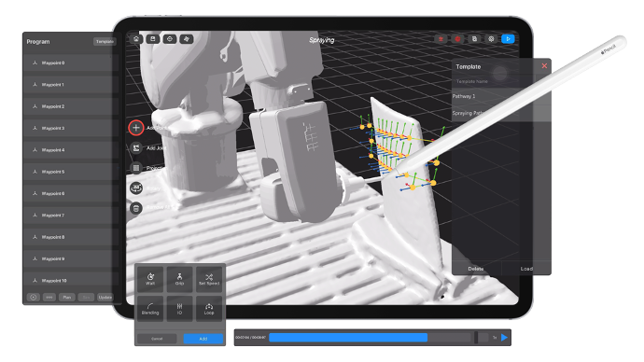
Task: Select Spraying Path template entry
Action: [501, 113]
